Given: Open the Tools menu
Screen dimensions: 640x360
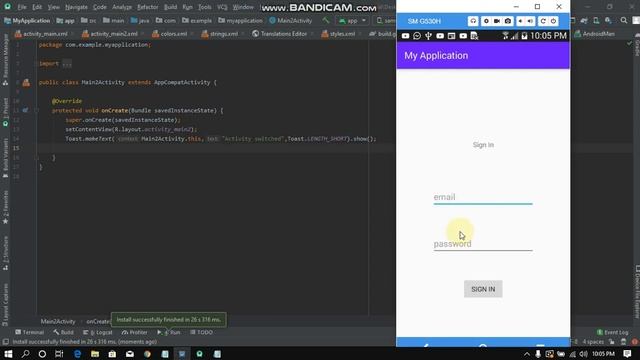Looking at the screenshot, I should coord(204,7).
